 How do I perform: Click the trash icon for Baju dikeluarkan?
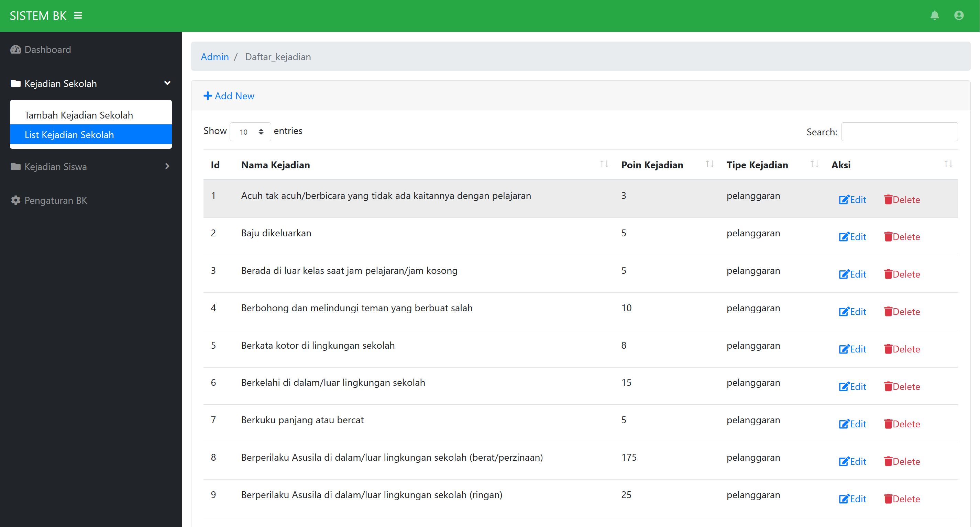[888, 237]
